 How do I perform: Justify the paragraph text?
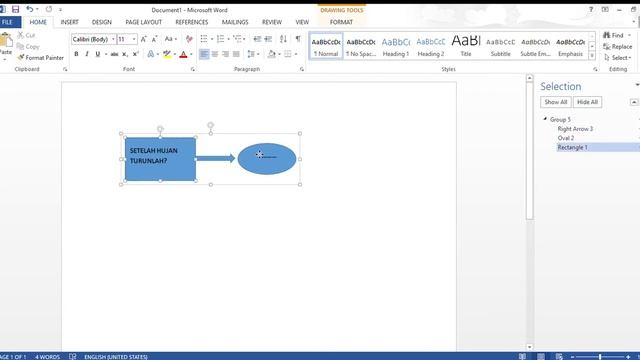pyautogui.click(x=236, y=54)
